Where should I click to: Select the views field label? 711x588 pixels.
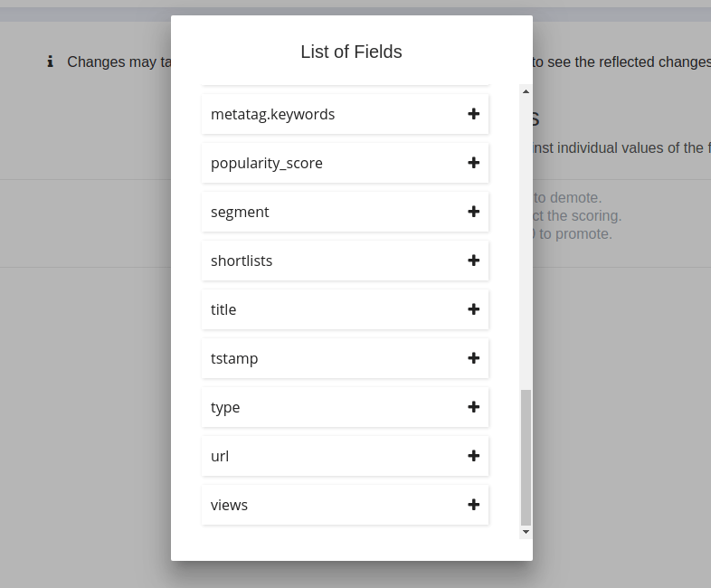(x=229, y=506)
